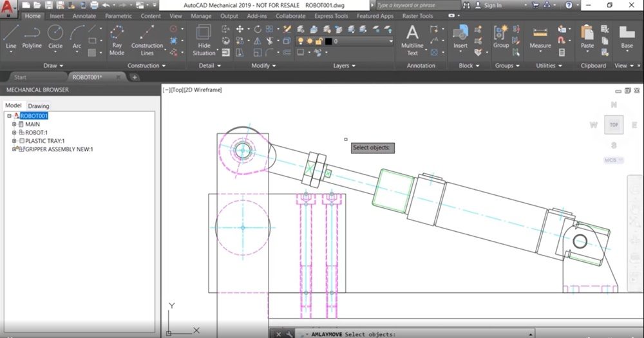Viewport: 644px width, 338px height.
Task: Click the Insert block tool
Action: [x=460, y=37]
